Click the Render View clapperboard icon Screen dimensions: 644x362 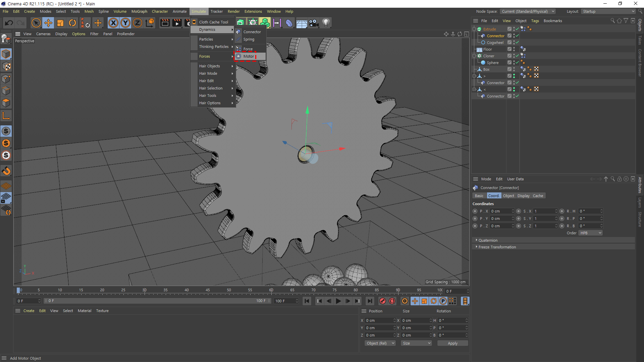tap(165, 23)
